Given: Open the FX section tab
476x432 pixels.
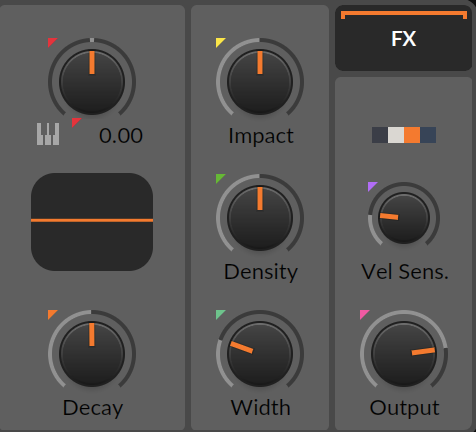Looking at the screenshot, I should (403, 38).
